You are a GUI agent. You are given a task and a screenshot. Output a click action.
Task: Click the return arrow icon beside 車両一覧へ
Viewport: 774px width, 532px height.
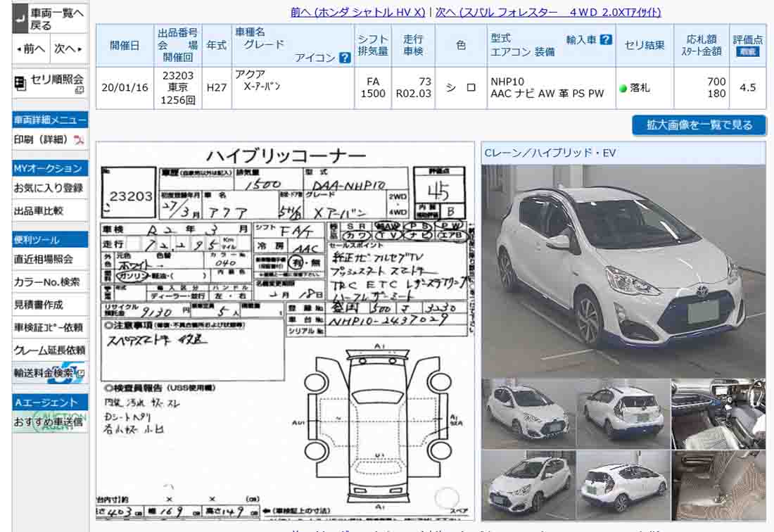coord(20,19)
